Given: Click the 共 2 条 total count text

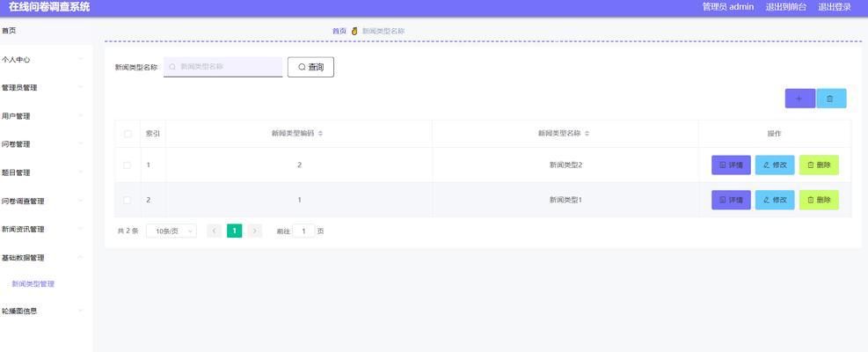Looking at the screenshot, I should coord(128,231).
